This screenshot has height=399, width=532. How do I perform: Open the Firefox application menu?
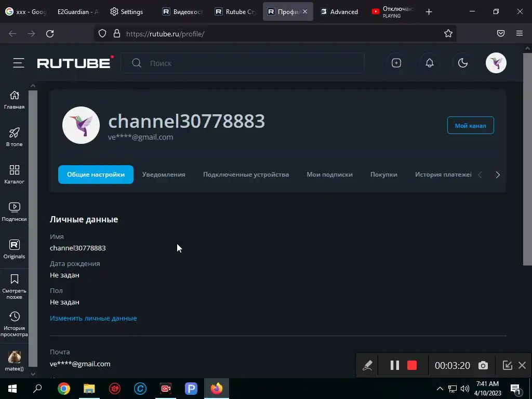click(520, 33)
